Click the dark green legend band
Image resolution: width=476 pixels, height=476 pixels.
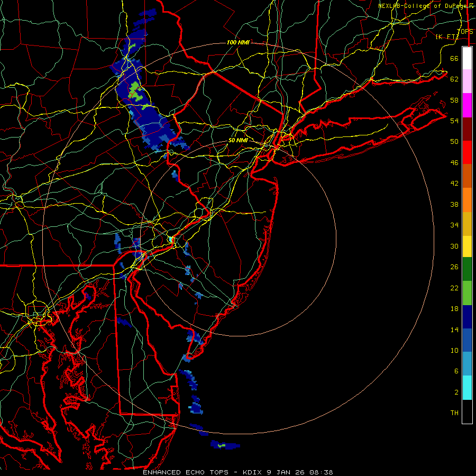pyautogui.click(x=467, y=269)
